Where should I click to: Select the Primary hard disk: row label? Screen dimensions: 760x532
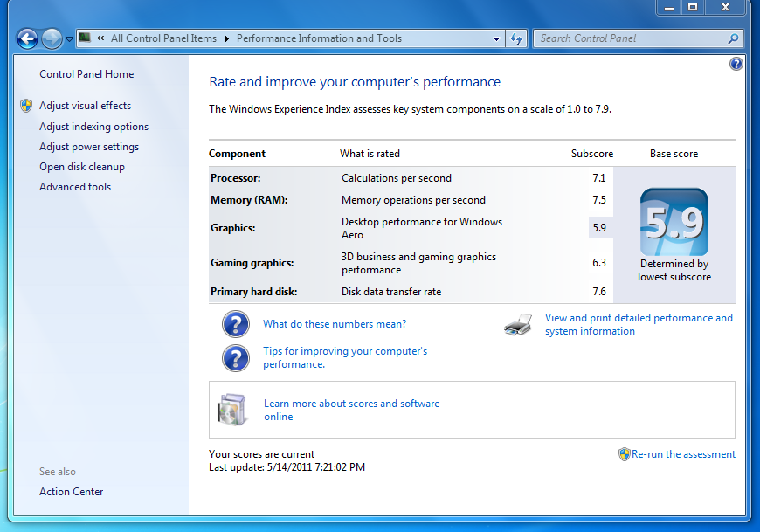(253, 292)
